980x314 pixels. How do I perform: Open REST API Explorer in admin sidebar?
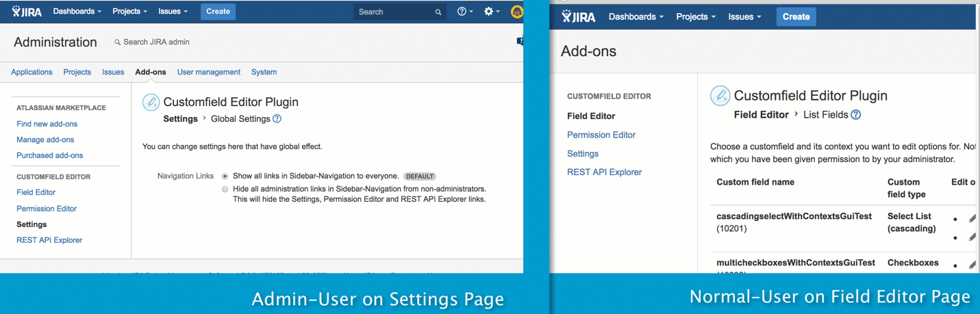tap(49, 240)
